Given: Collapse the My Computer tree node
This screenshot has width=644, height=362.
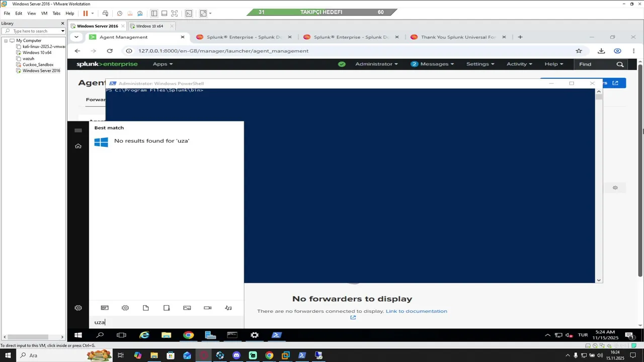Looking at the screenshot, I should (x=6, y=41).
